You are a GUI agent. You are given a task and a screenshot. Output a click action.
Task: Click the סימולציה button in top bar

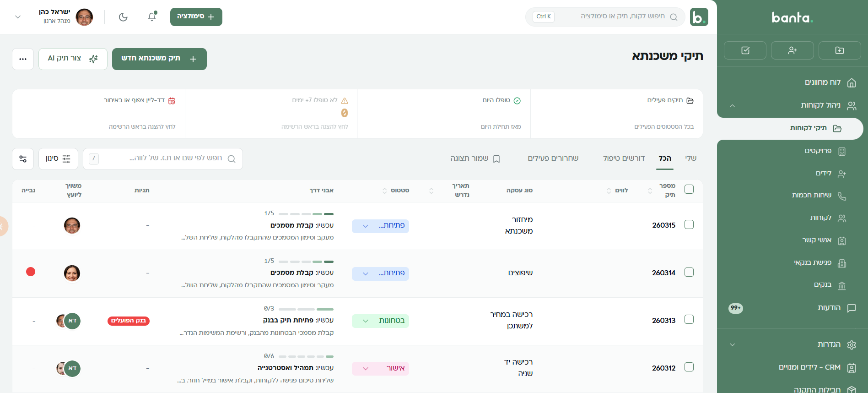(x=196, y=17)
